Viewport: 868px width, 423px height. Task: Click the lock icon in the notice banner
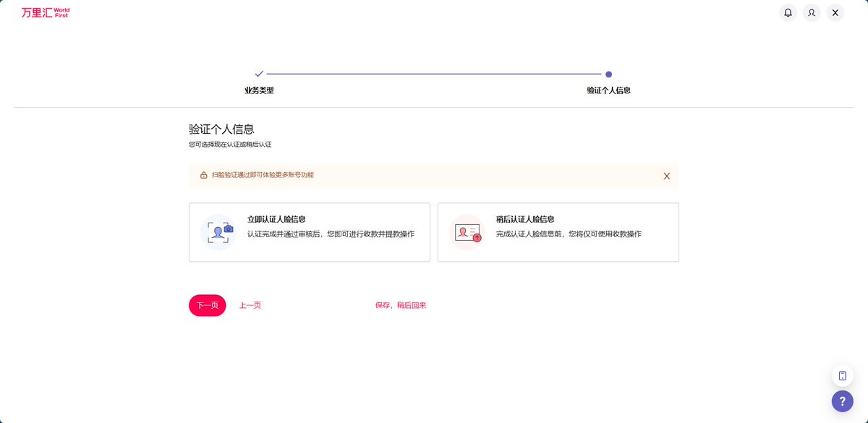click(203, 175)
